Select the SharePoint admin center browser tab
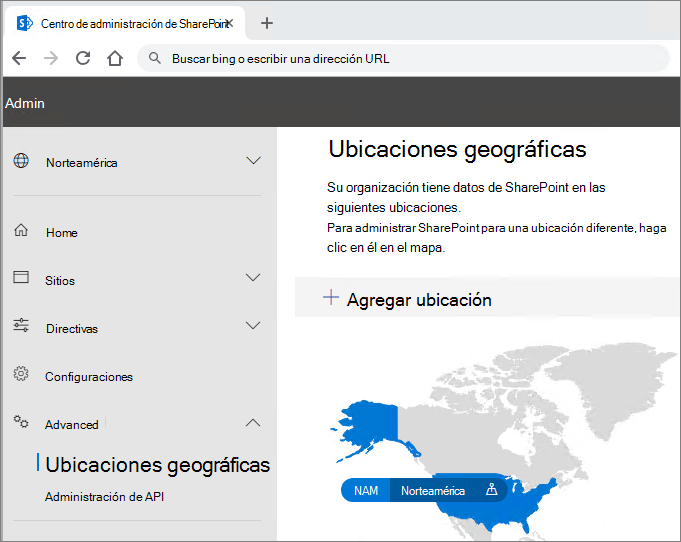Viewport: 681px width, 542px height. 124,23
